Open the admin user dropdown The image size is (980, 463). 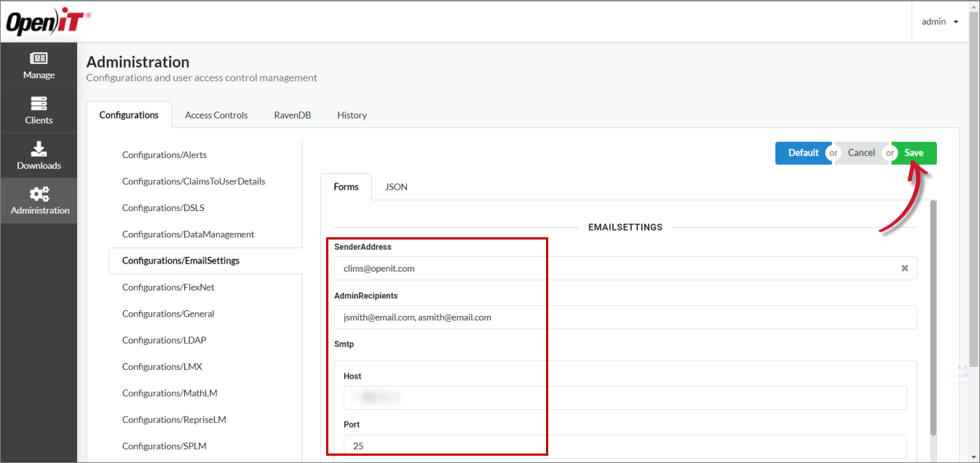click(939, 21)
